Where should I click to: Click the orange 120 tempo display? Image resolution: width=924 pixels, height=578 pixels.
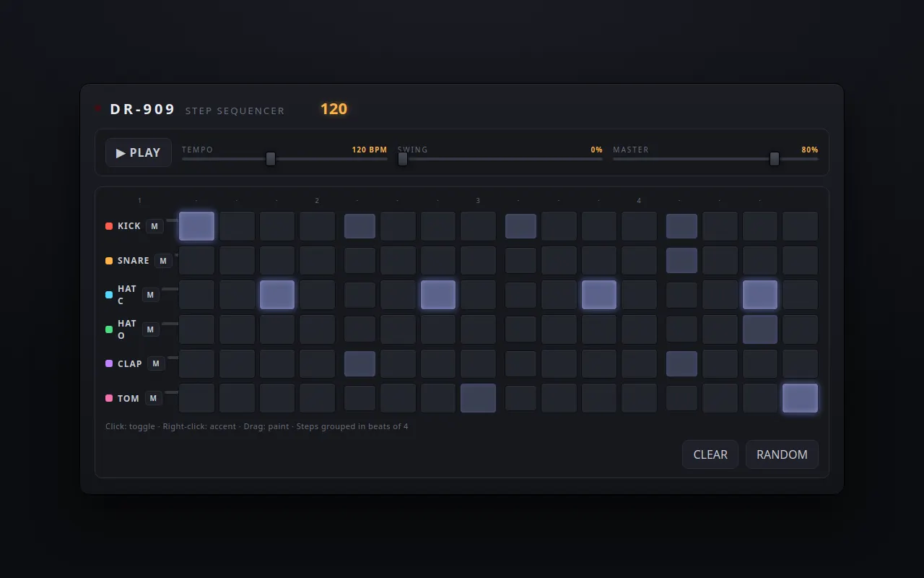point(334,109)
